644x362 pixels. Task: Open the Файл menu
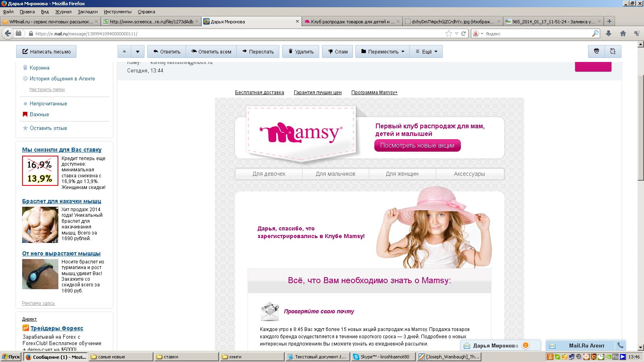8,12
